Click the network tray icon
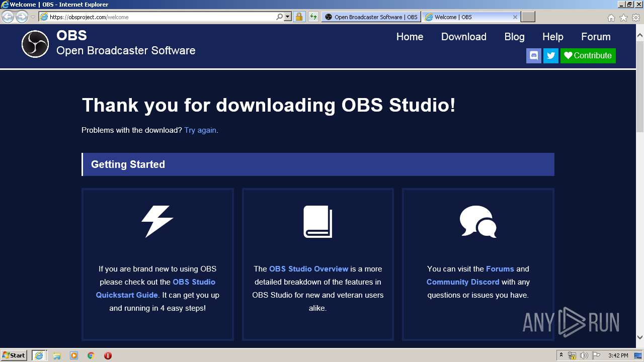 click(572, 355)
